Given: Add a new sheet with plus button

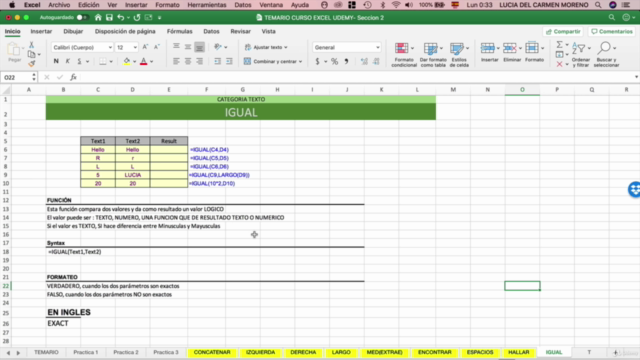Looking at the screenshot, I should tap(616, 353).
